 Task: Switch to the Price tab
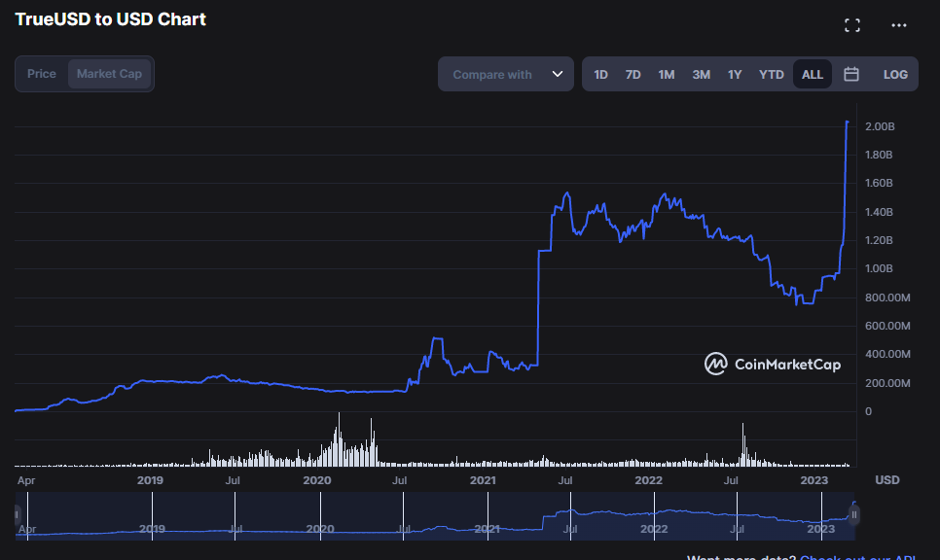tap(42, 74)
